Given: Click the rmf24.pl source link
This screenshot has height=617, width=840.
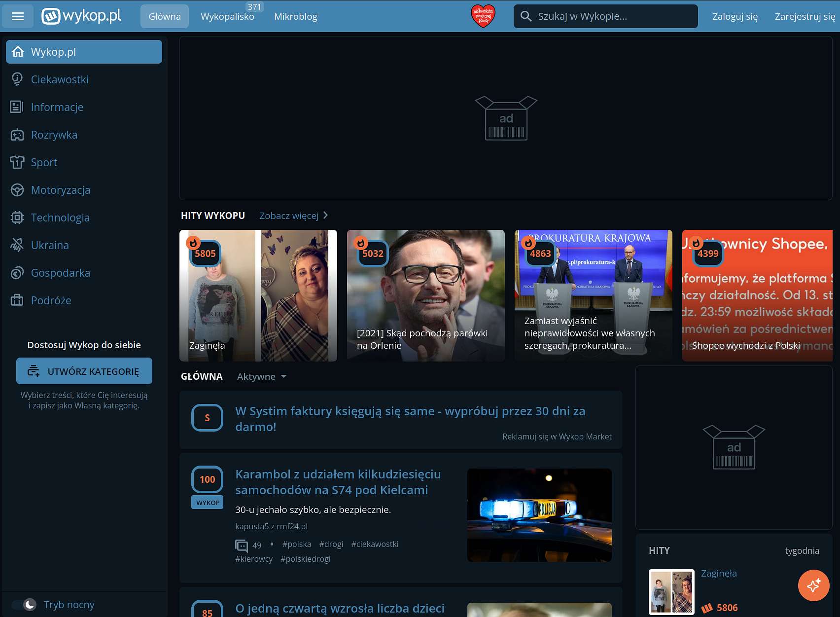Looking at the screenshot, I should pyautogui.click(x=291, y=526).
